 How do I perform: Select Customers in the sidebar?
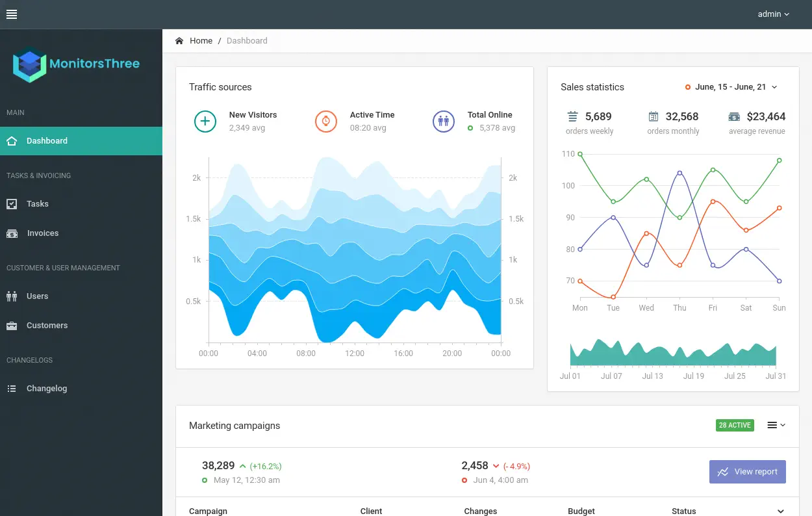[47, 326]
